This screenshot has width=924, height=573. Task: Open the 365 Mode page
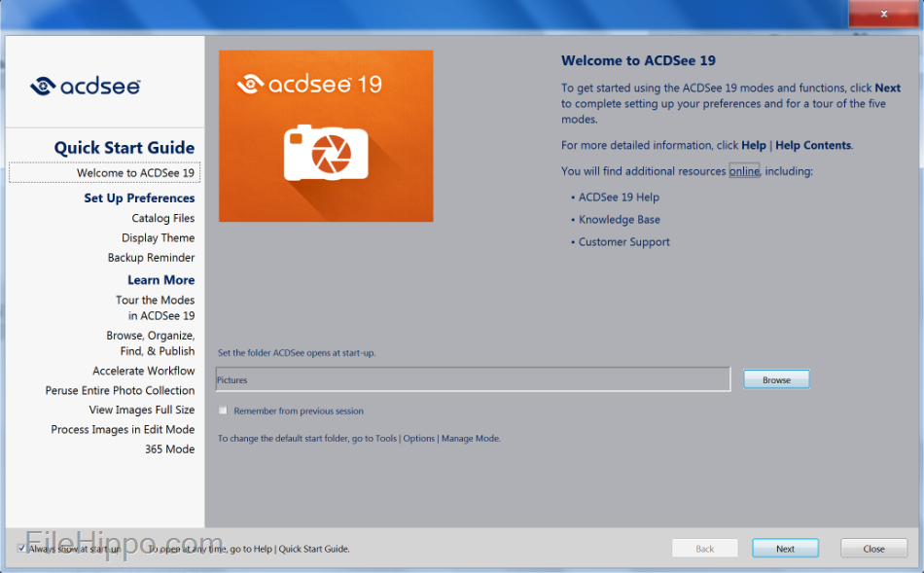(169, 449)
